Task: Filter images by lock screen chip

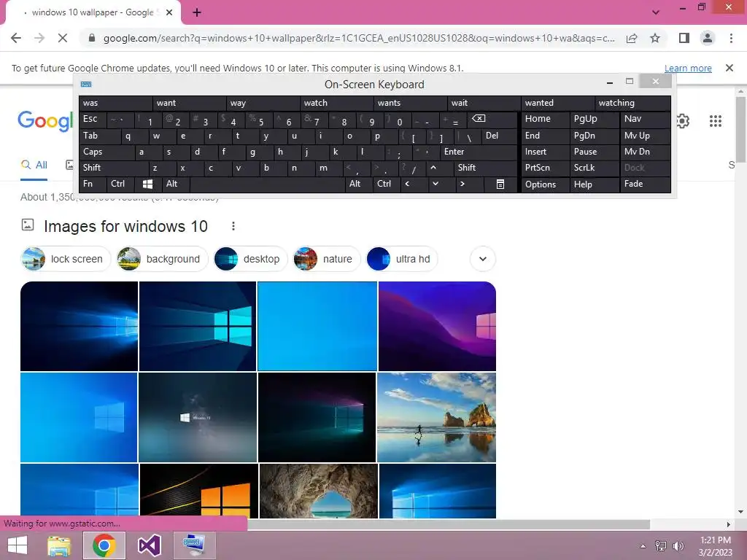Action: point(66,259)
